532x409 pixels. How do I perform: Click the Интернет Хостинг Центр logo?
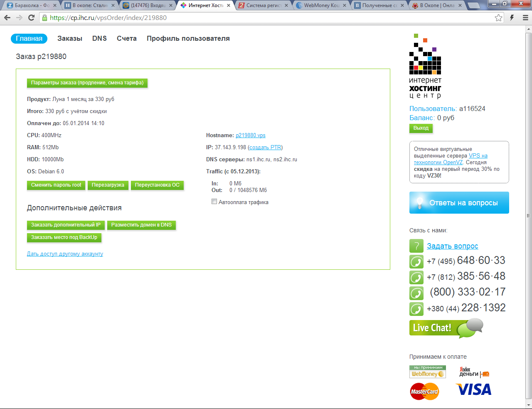[425, 67]
